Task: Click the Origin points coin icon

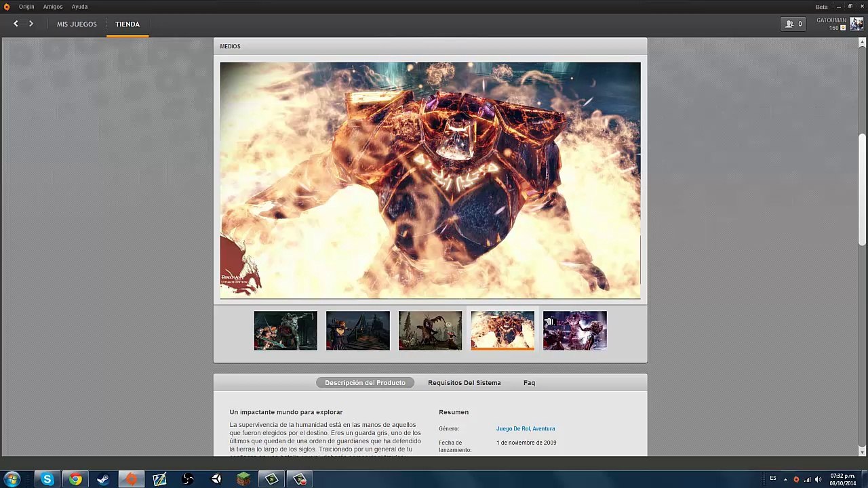Action: [843, 28]
